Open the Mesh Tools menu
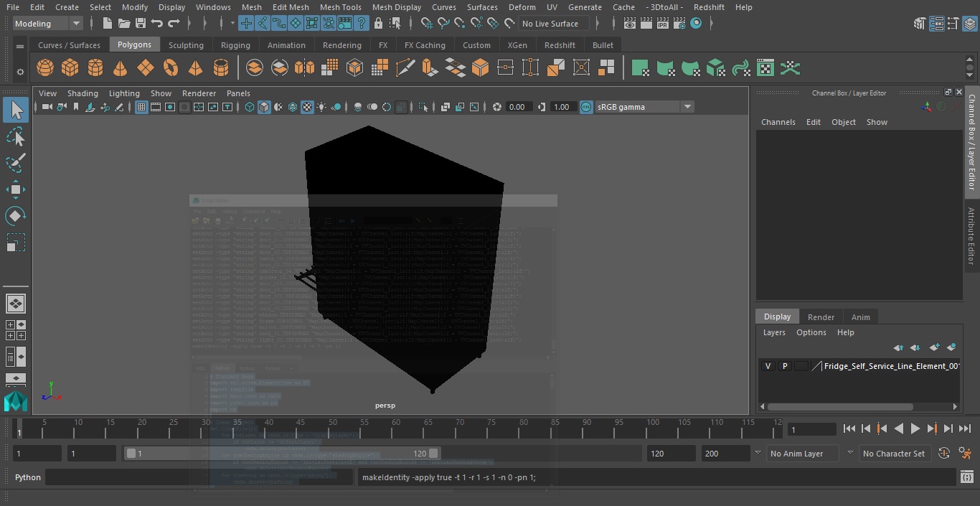Image resolution: width=980 pixels, height=506 pixels. tap(340, 7)
